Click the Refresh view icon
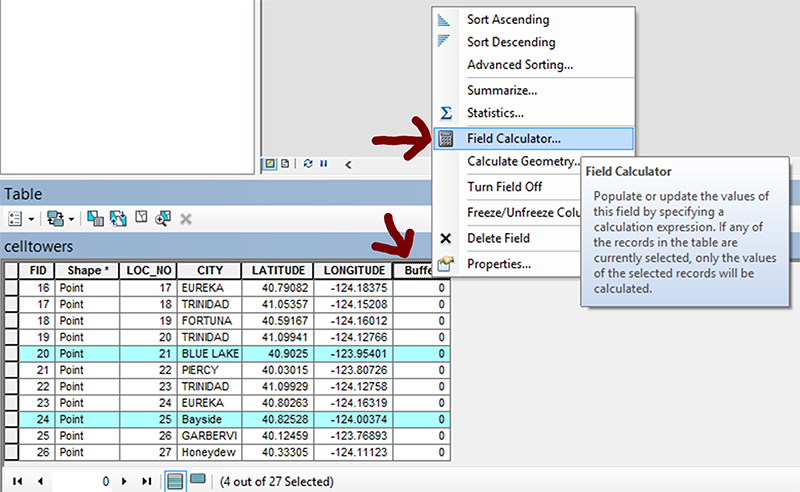Image resolution: width=800 pixels, height=492 pixels. click(308, 163)
